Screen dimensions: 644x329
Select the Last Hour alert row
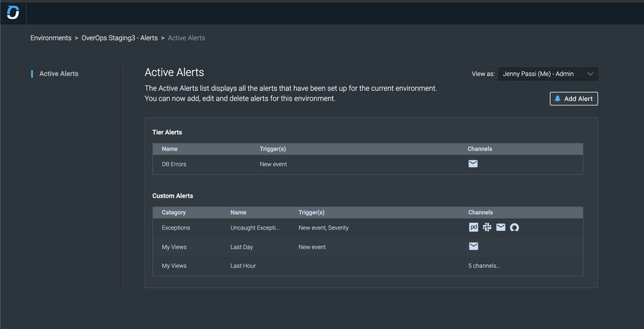click(x=243, y=266)
